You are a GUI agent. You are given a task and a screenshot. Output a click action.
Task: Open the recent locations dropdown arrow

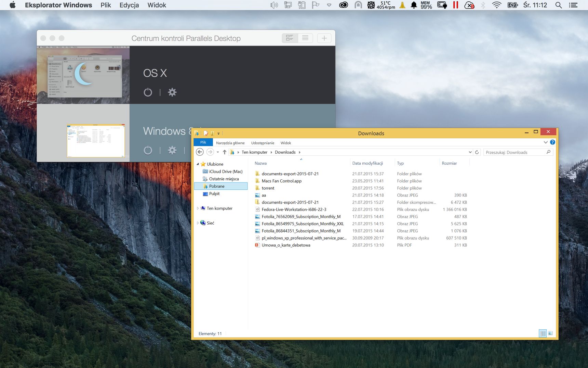pyautogui.click(x=218, y=152)
